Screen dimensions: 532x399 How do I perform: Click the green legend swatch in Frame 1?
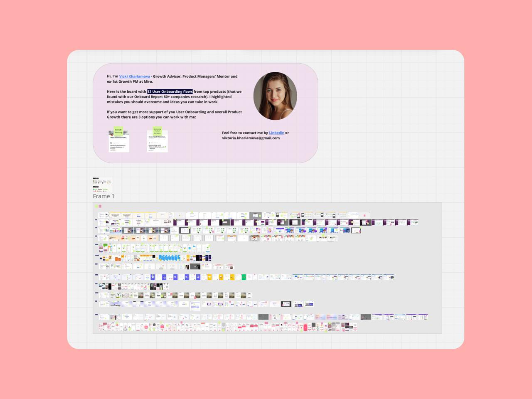click(x=96, y=206)
